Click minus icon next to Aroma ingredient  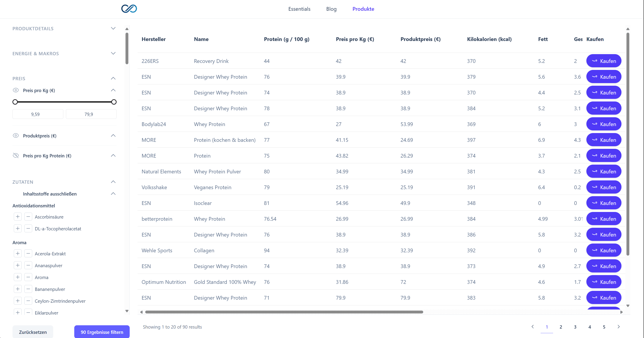click(x=28, y=277)
